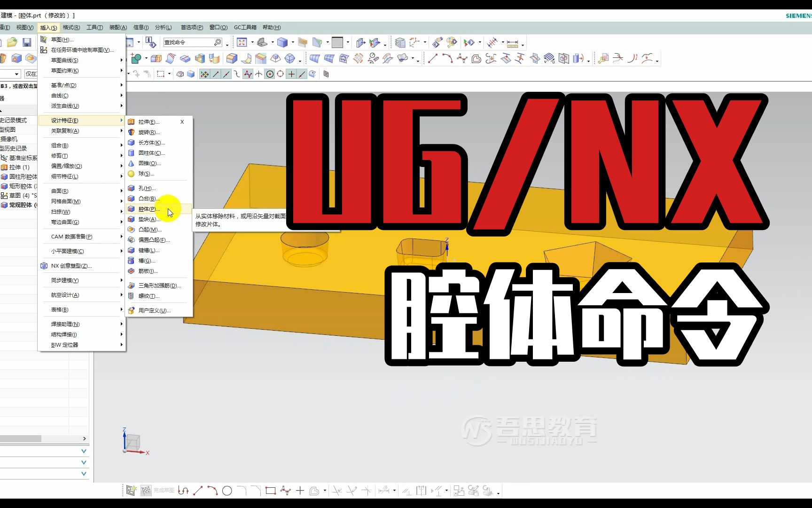Image resolution: width=812 pixels, height=508 pixels.
Task: Click the Line curve icon in curve toolbar
Action: tap(433, 58)
